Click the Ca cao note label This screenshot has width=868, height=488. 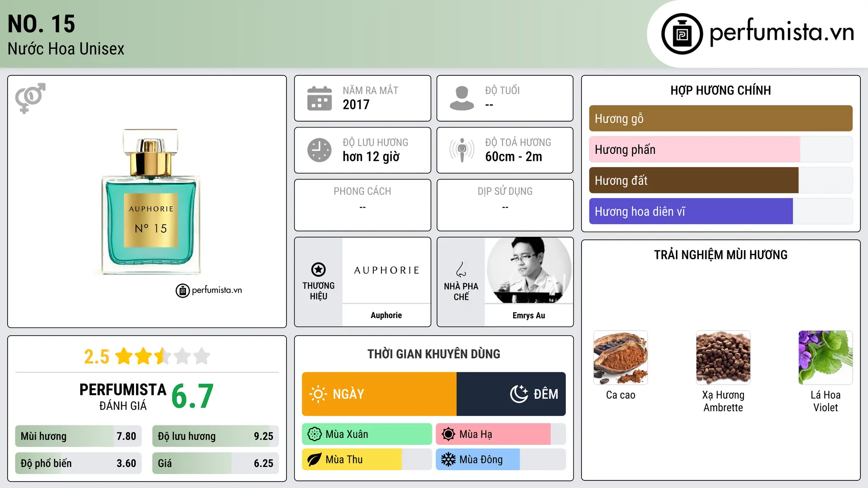pos(620,395)
